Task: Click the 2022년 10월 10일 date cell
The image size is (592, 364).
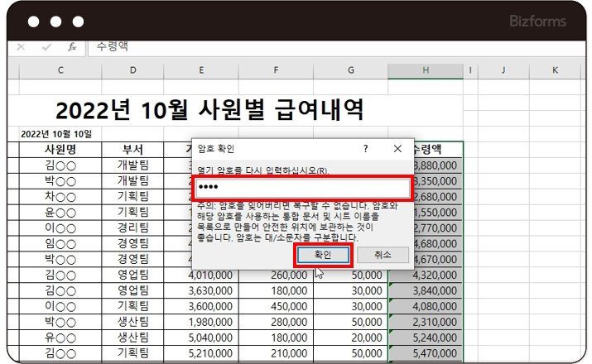Action: point(55,133)
